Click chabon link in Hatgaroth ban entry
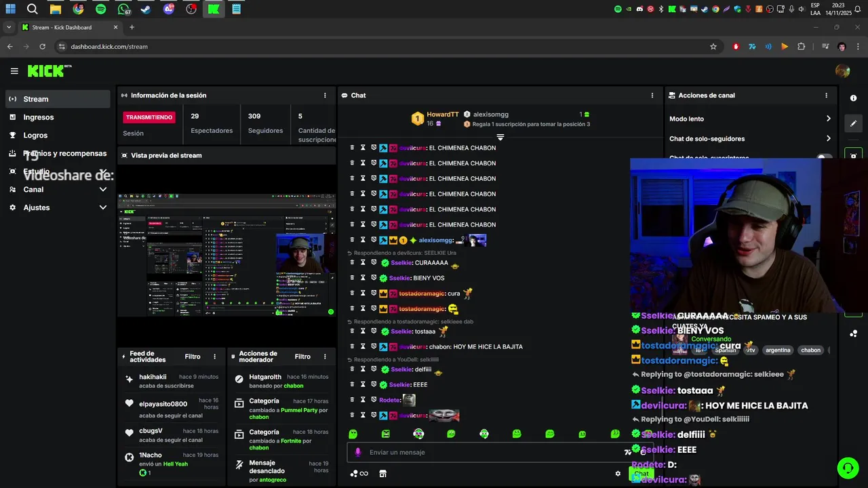Image resolution: width=868 pixels, height=488 pixels. coord(294,386)
